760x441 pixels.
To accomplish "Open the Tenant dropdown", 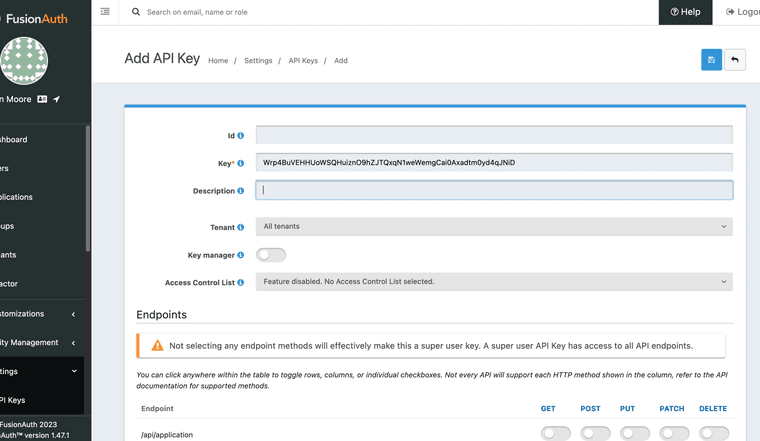I will [x=494, y=227].
